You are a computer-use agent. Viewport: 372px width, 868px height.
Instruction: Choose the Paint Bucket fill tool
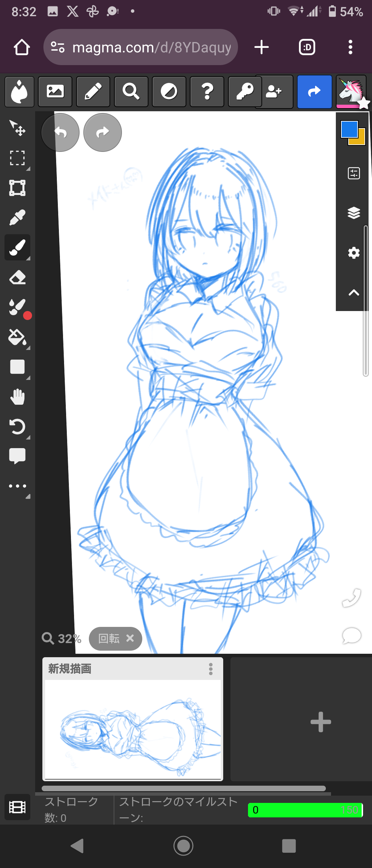point(17,337)
